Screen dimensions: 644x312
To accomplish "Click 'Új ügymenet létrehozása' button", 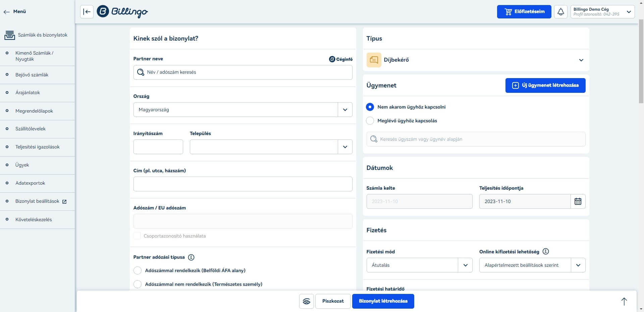I will (x=545, y=85).
